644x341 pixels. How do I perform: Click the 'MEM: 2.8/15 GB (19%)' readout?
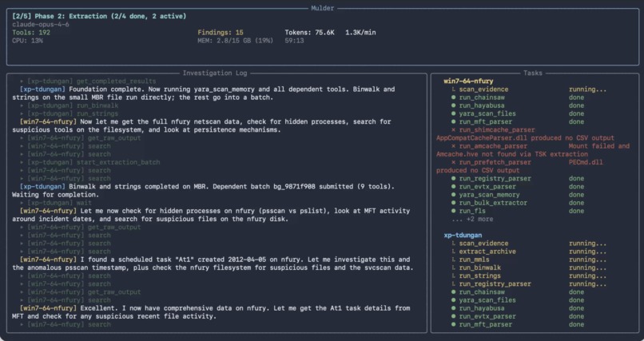point(236,41)
